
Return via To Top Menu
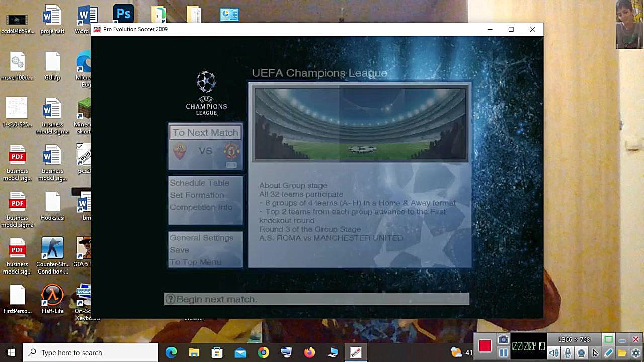pos(195,262)
